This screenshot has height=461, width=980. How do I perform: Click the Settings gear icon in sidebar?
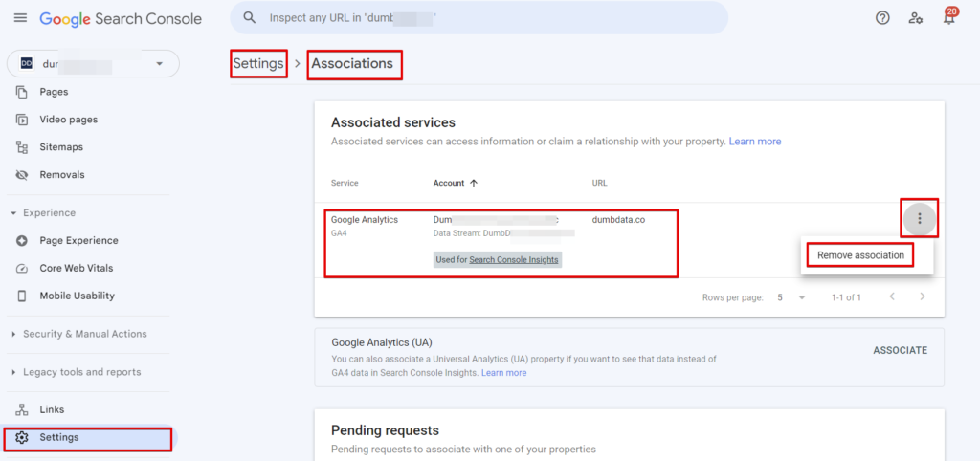[22, 437]
